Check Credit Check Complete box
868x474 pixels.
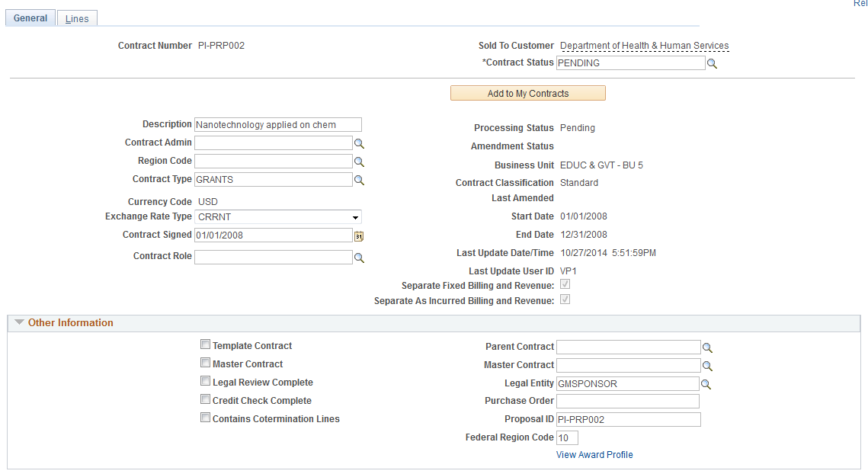tap(205, 399)
